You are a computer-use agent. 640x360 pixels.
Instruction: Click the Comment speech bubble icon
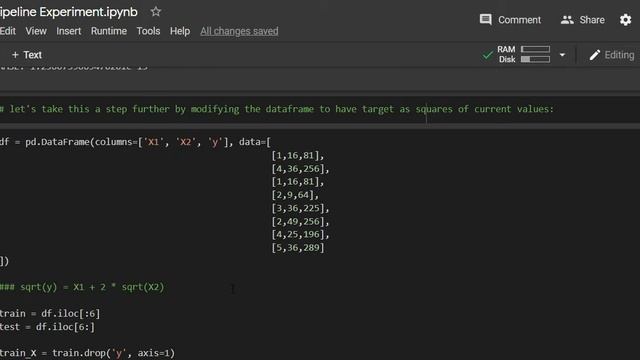485,20
